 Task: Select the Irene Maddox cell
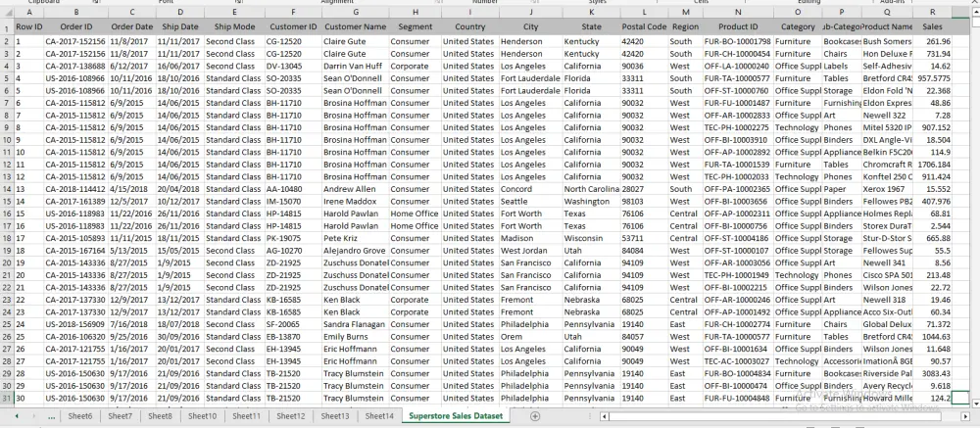(356, 202)
